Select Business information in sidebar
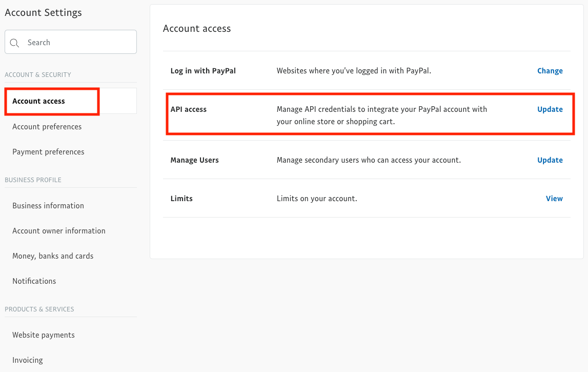This screenshot has width=588, height=372. click(x=48, y=206)
